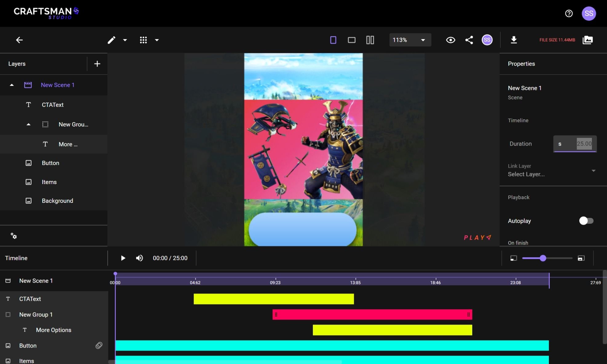
Task: Select New Scene 1 timeline row
Action: pos(54,281)
